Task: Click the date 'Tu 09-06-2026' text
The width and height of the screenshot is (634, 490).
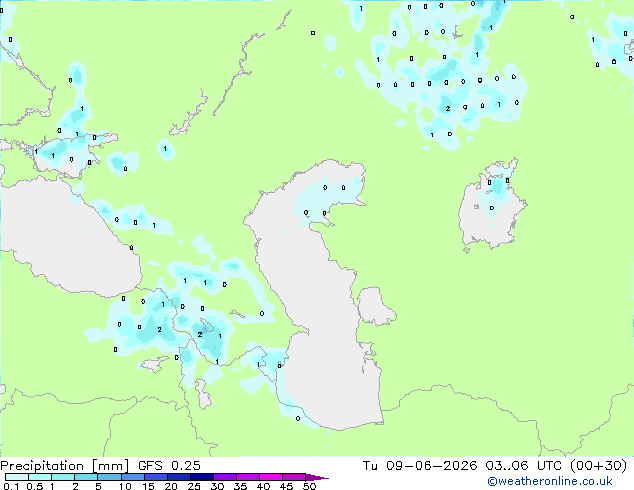Action: click(420, 466)
